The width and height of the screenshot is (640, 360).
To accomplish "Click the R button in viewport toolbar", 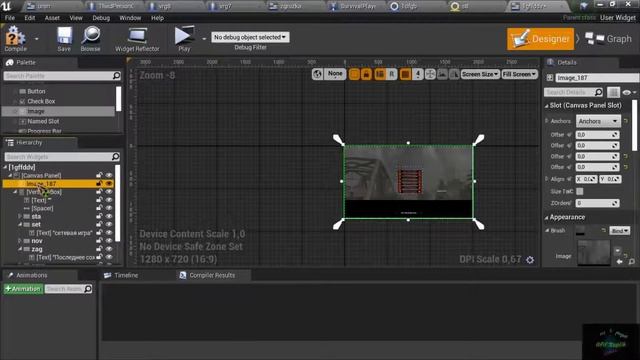I will coord(391,74).
